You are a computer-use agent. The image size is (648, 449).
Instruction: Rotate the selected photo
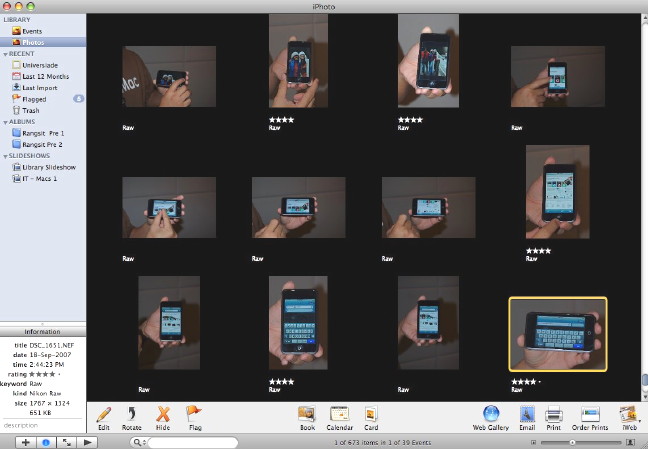click(x=131, y=418)
